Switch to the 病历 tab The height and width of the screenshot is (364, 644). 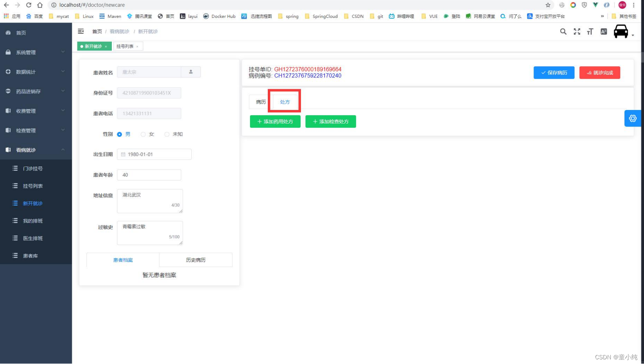point(261,102)
